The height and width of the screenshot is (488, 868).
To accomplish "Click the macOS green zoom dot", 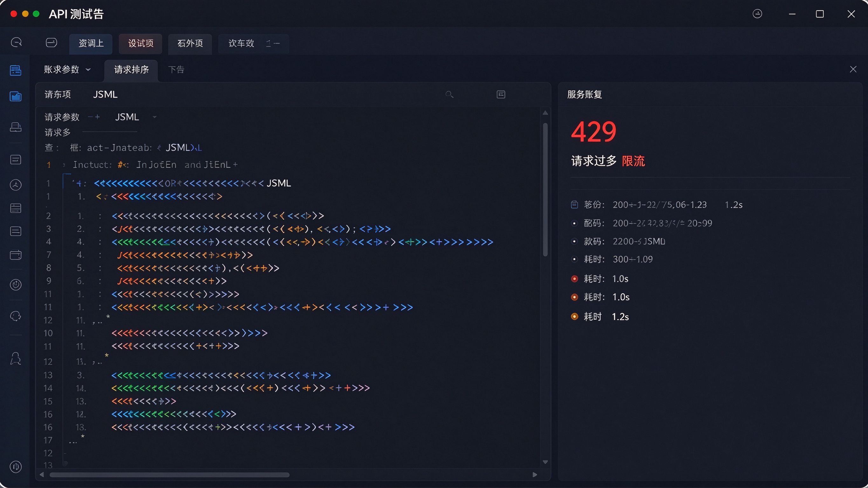I will pyautogui.click(x=36, y=14).
